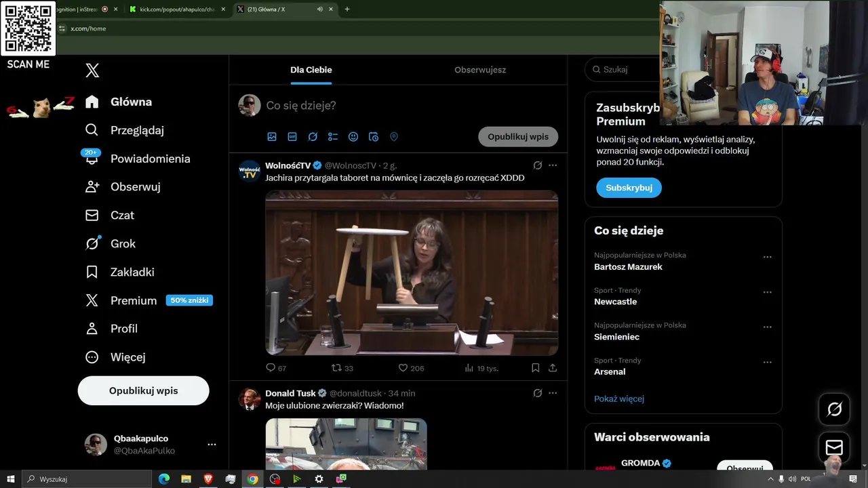Open the Obserwuj sidebar item
Image resolution: width=868 pixels, height=488 pixels.
point(123,187)
